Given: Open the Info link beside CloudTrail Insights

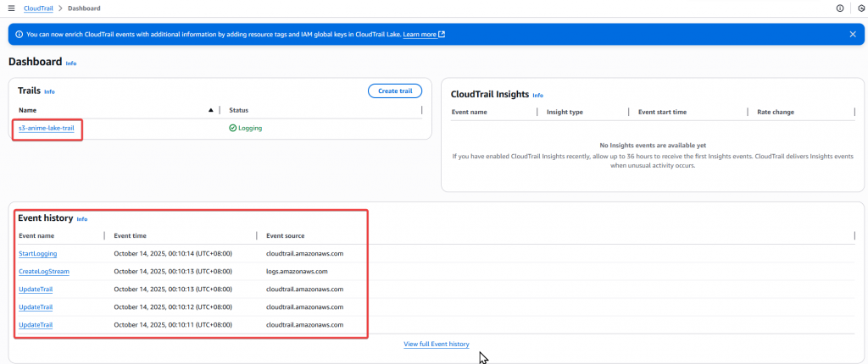Looking at the screenshot, I should click(x=537, y=95).
